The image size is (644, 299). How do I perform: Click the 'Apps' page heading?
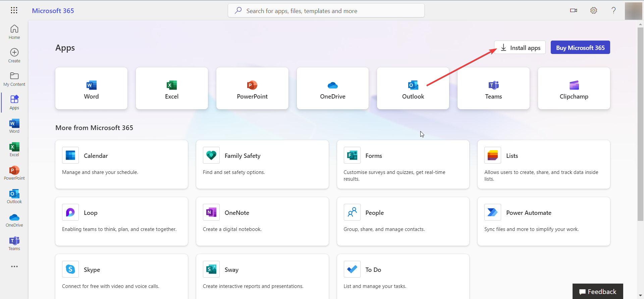pos(65,48)
